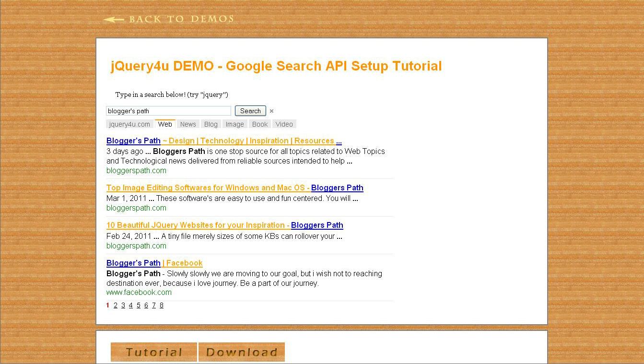Click bloggerspath.com under the JQuery Websites result
Image resolution: width=644 pixels, height=364 pixels.
pos(136,246)
